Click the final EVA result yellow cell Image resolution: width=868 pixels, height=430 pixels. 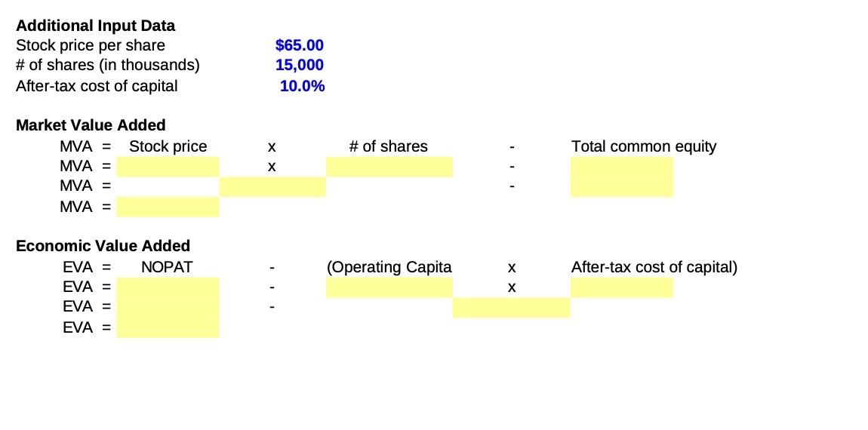pyautogui.click(x=168, y=327)
